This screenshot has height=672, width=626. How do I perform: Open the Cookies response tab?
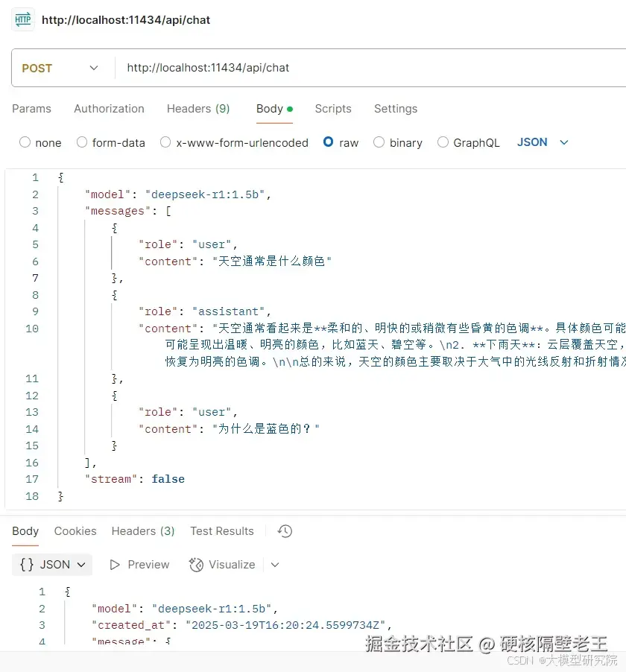tap(75, 531)
